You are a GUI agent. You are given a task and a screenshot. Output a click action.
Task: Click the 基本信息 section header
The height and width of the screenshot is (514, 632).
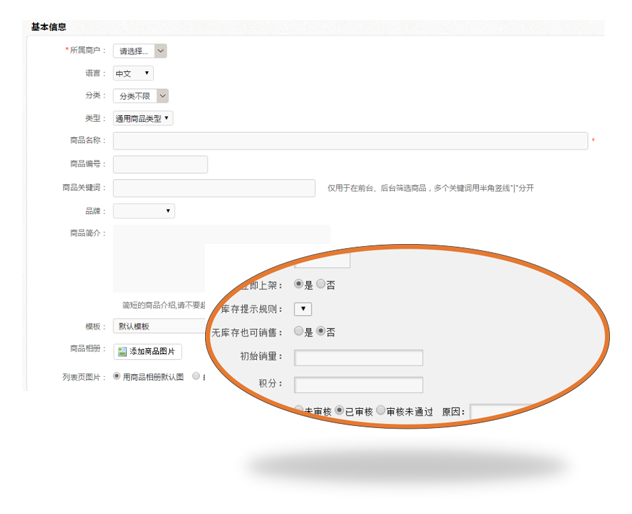point(49,27)
